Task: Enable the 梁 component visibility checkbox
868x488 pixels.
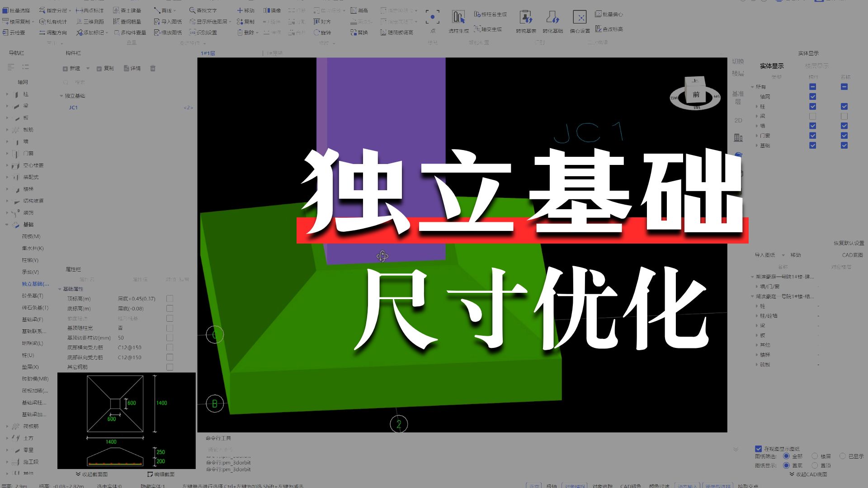Action: pos(812,116)
